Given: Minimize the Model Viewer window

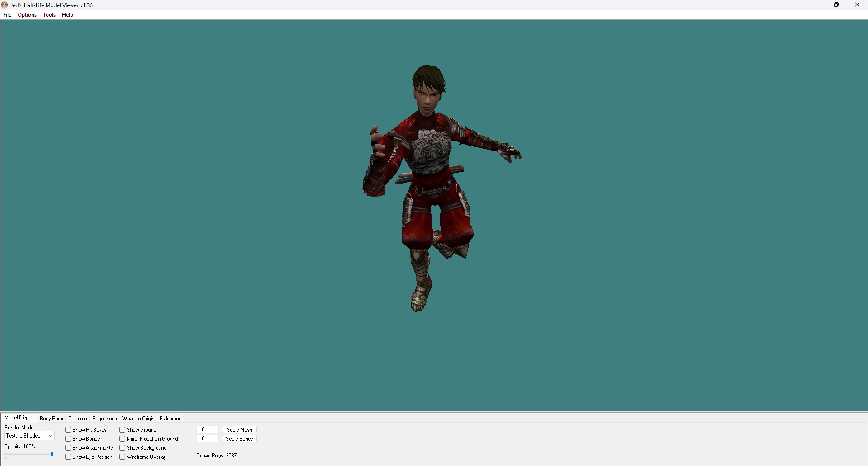Looking at the screenshot, I should [x=816, y=5].
